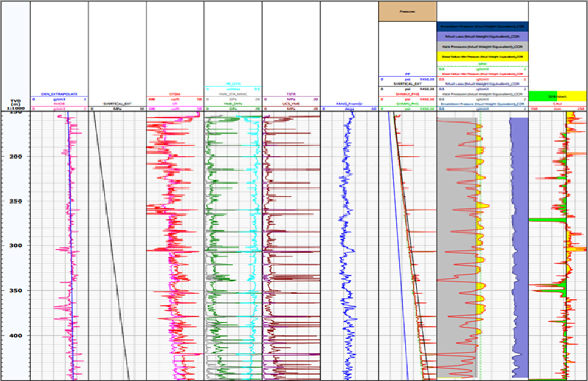Select the blue PP curve header
The image size is (588, 381).
[407, 74]
